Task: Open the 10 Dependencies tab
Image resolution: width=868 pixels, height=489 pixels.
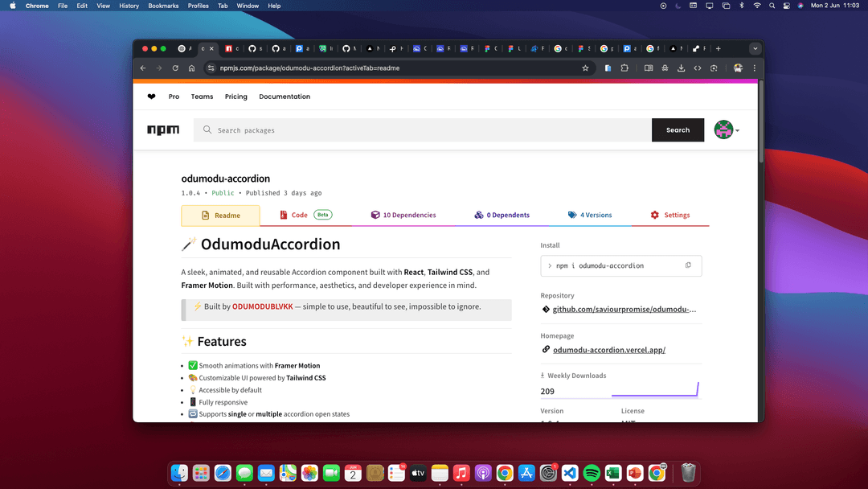Action: click(403, 215)
